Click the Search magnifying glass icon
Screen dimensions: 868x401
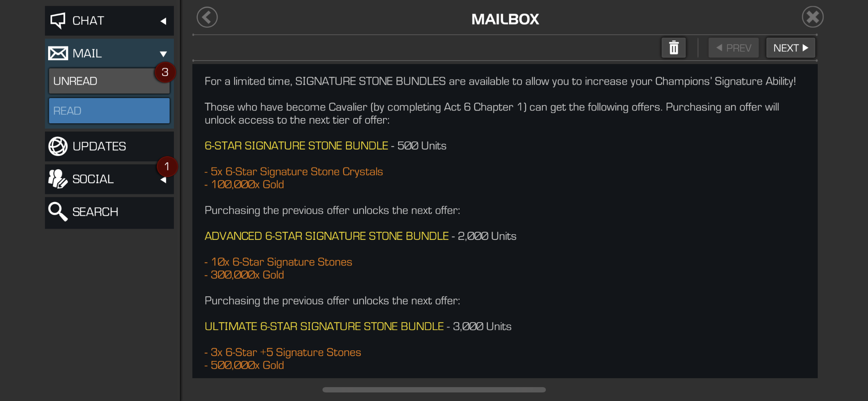click(x=58, y=212)
